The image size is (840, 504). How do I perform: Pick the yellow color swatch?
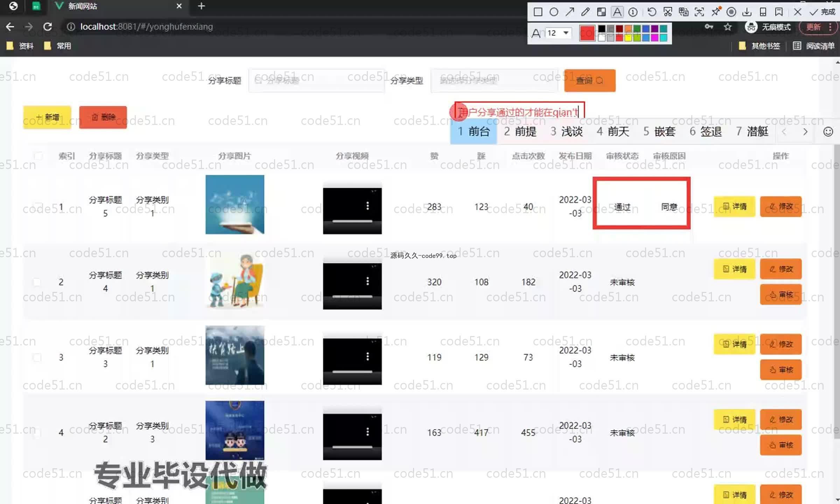click(628, 37)
